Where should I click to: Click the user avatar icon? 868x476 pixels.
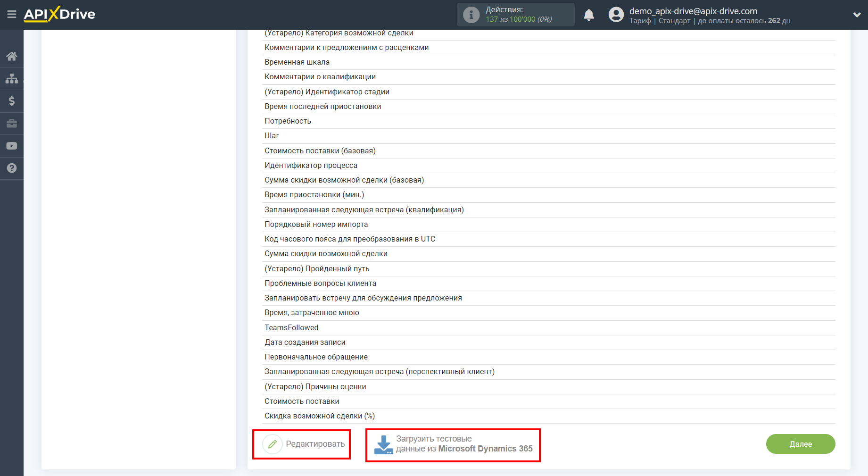point(616,15)
